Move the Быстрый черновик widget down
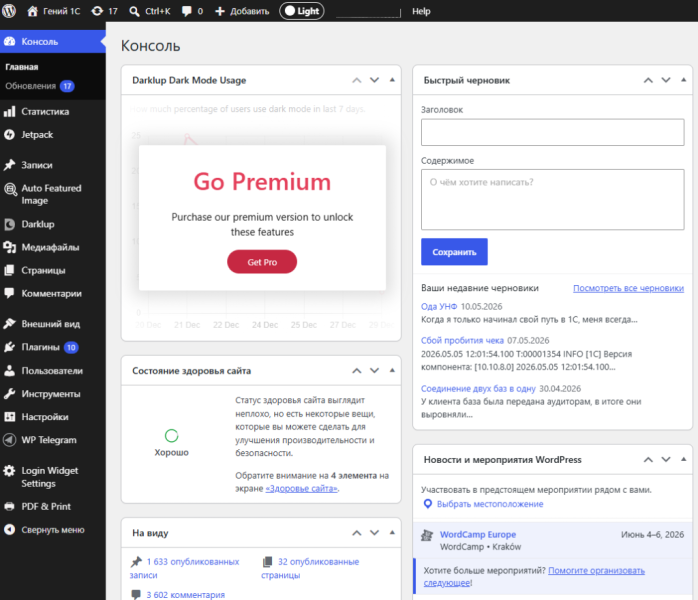Screen dimensions: 698x600 coord(666,80)
